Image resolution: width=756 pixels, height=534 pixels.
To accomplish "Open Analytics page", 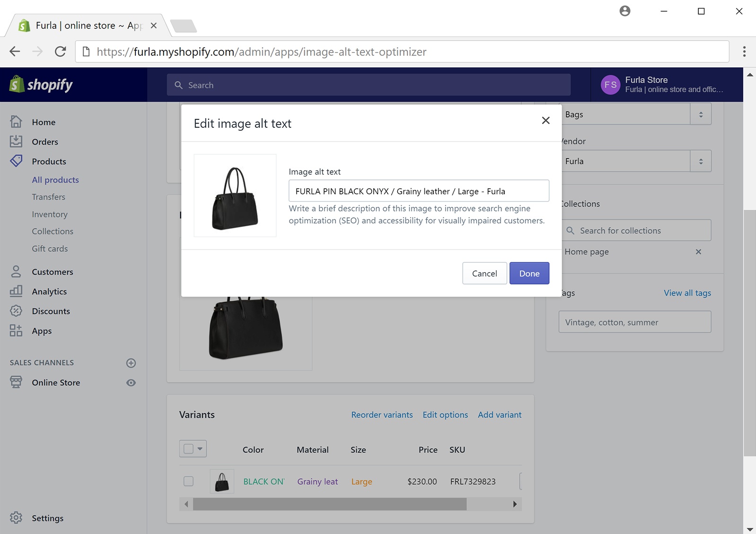I will tap(49, 292).
